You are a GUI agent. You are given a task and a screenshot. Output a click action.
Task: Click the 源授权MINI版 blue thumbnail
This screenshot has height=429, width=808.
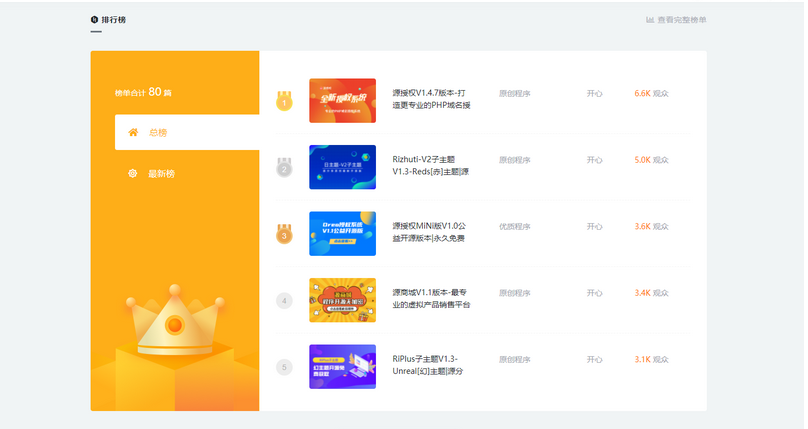click(x=342, y=233)
